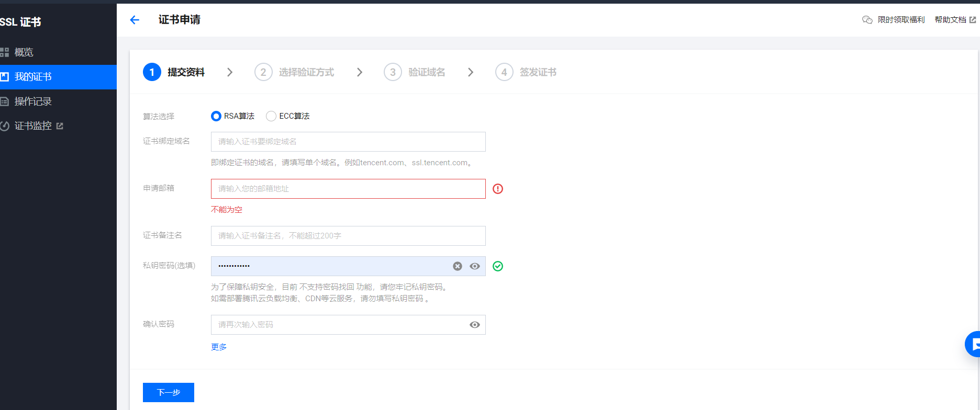The height and width of the screenshot is (410, 980).
Task: Open the 限时领取福利 link
Action: (x=901, y=20)
